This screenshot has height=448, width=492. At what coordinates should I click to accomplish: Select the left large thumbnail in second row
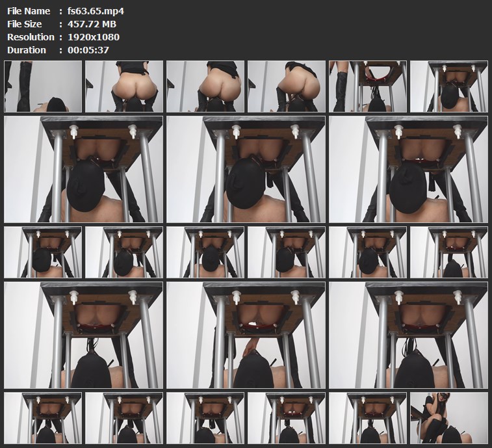pos(83,170)
